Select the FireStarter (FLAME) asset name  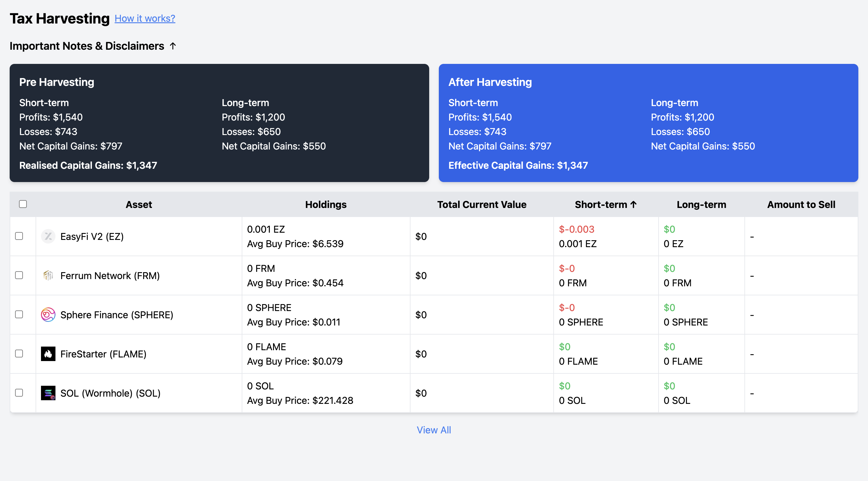click(x=103, y=354)
